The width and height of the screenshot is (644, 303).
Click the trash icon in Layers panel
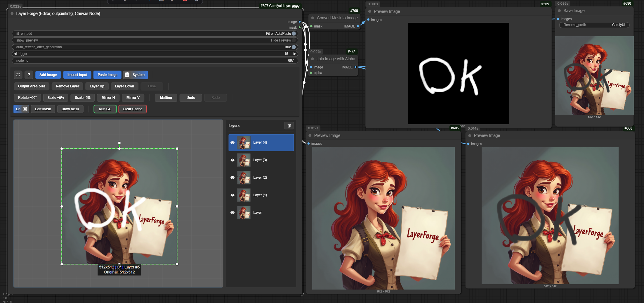[289, 126]
